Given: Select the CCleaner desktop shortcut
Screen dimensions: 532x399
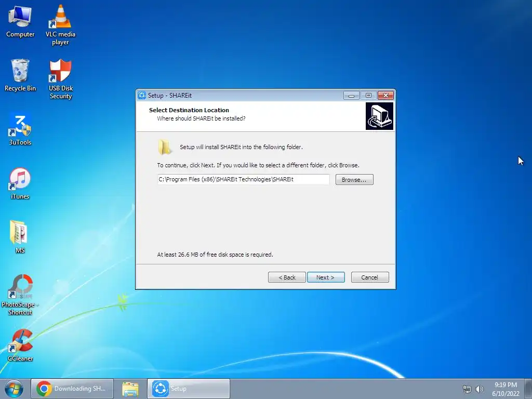Looking at the screenshot, I should [x=20, y=345].
